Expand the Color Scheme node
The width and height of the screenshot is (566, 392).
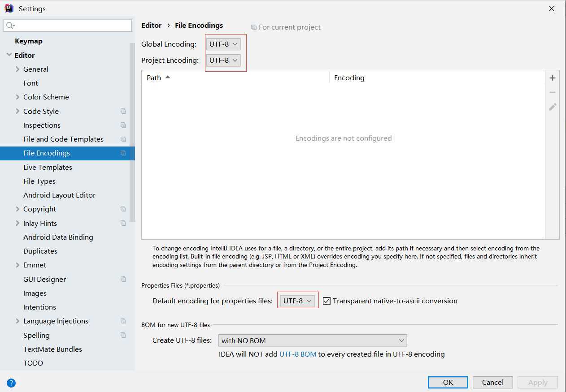[x=17, y=97]
